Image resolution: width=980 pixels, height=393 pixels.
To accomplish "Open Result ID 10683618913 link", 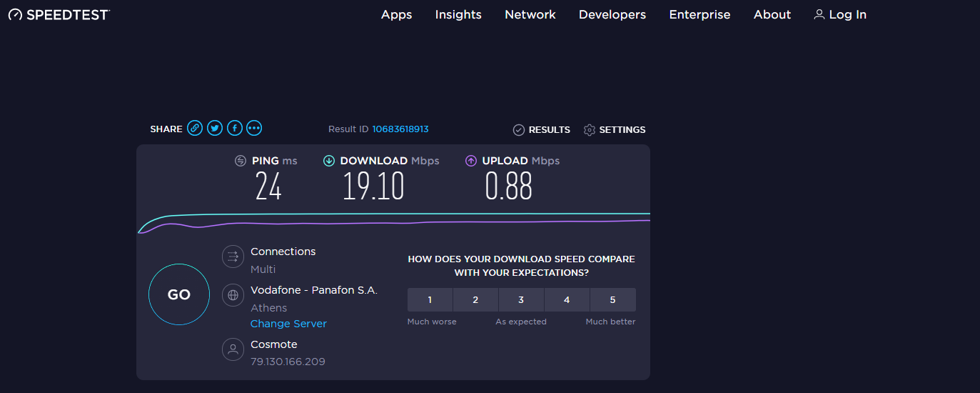I will click(x=400, y=129).
